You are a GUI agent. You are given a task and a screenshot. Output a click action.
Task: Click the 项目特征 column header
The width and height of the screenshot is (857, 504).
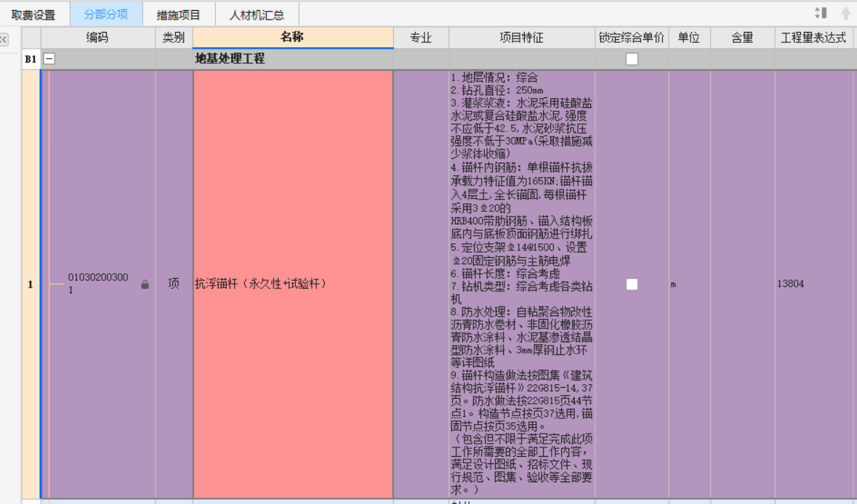(522, 38)
